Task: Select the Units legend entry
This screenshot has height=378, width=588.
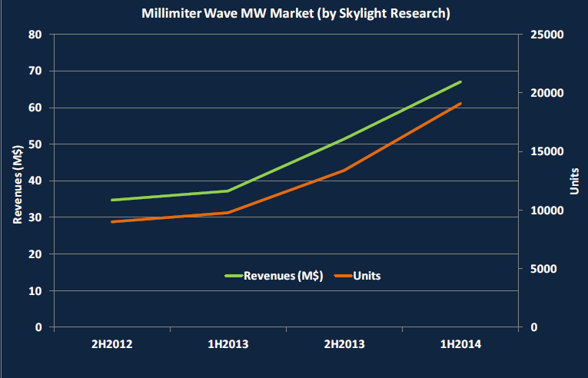Action: [x=357, y=276]
